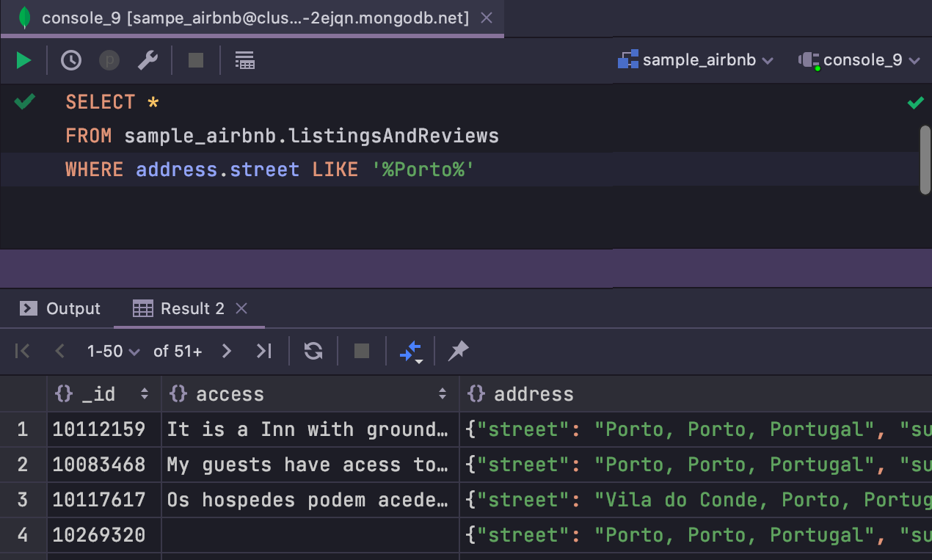Viewport: 932px width, 560px height.
Task: Open the playground mode 'p' icon
Action: pos(109,60)
